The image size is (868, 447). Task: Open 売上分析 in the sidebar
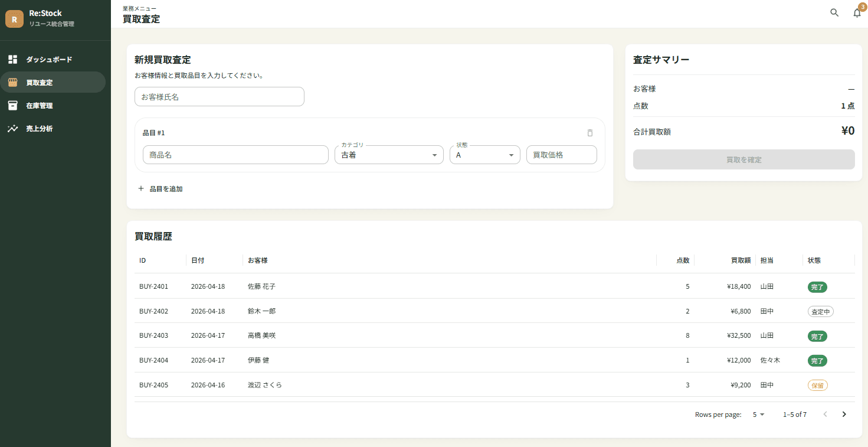[53, 129]
